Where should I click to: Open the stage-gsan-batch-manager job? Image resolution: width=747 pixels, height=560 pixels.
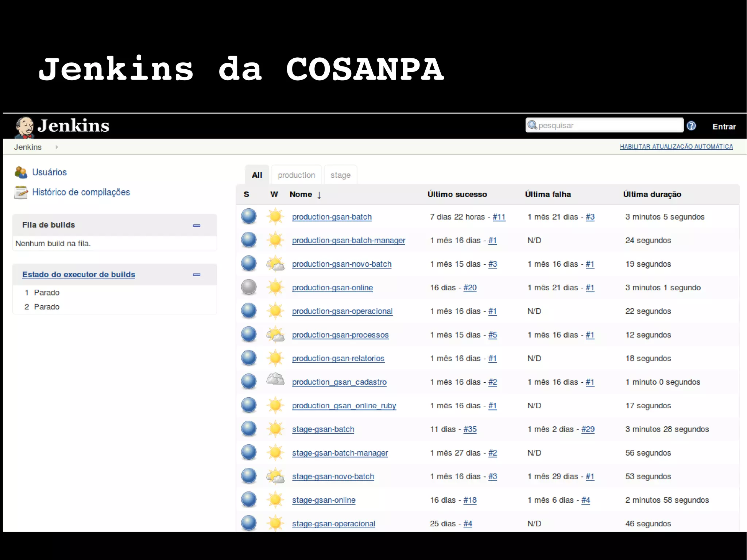[340, 453]
